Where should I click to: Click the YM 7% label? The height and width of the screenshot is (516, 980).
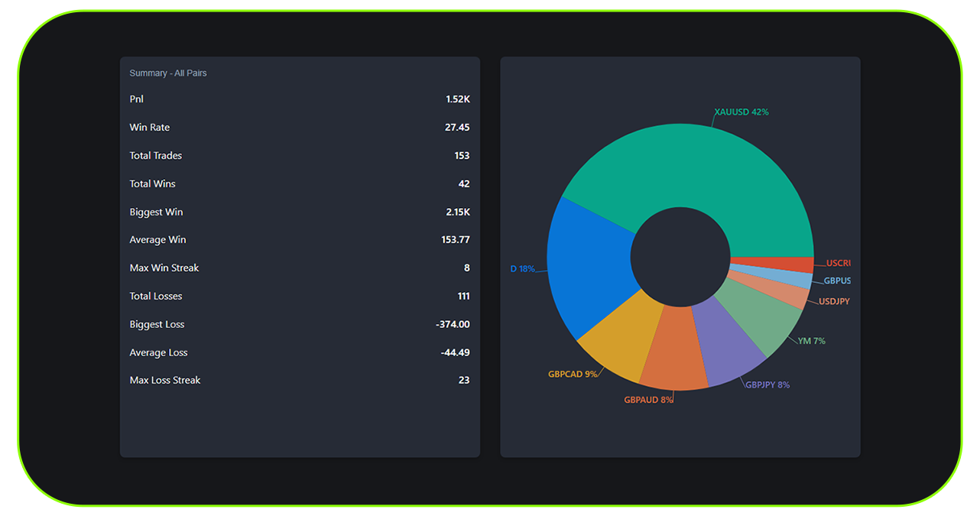pos(812,341)
